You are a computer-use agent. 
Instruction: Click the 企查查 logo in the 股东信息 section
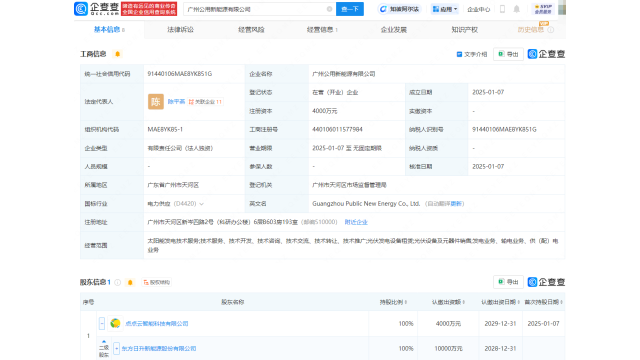[x=546, y=282]
